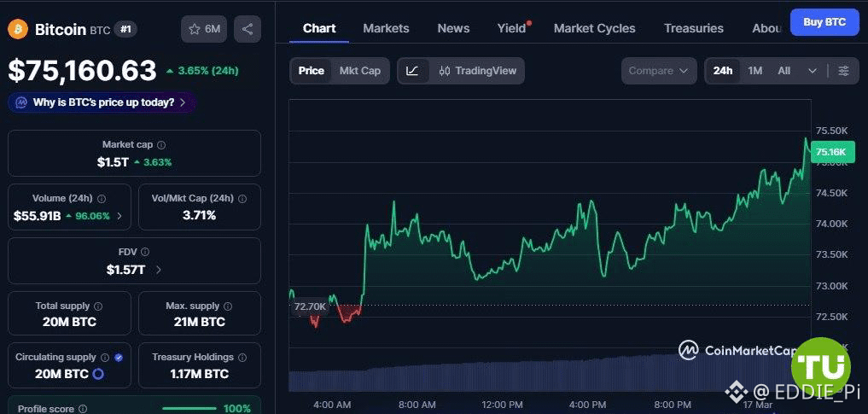Open the Markets tab
868x414 pixels.
click(x=386, y=28)
